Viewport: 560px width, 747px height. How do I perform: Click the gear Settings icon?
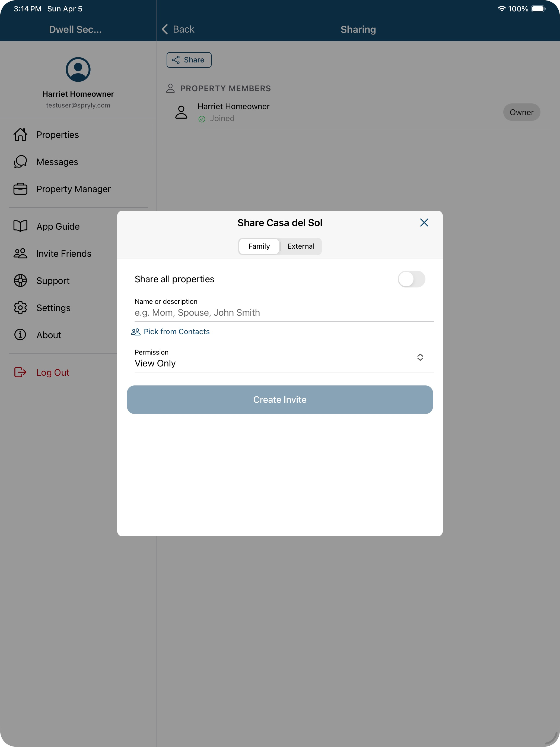(x=20, y=308)
